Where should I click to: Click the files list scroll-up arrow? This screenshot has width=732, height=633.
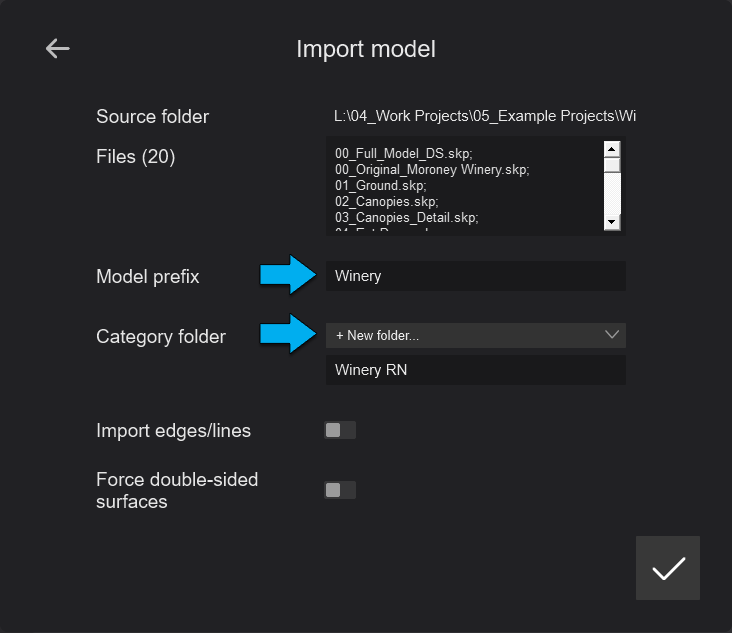612,148
